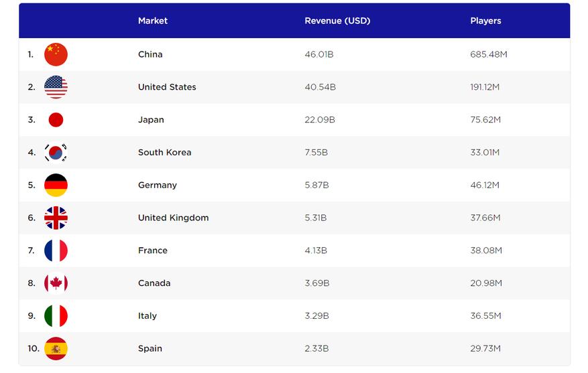Click the France flag icon

(x=56, y=250)
